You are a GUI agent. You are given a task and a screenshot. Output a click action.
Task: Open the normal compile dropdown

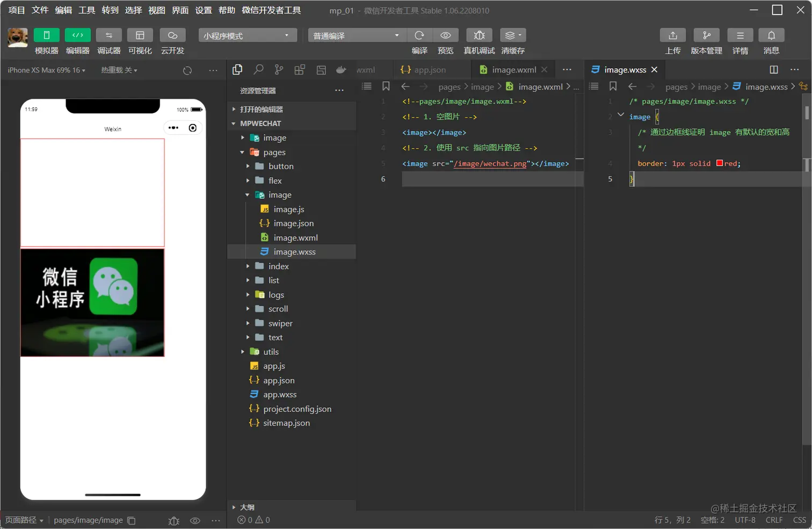[356, 35]
